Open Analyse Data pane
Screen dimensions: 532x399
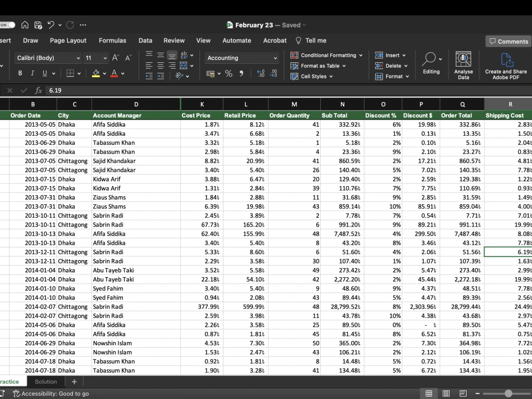tap(463, 65)
